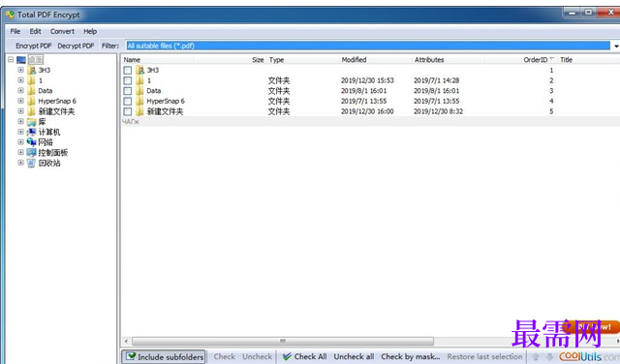The image size is (620, 364).
Task: Expand the 3H3 tree node
Action: pyautogui.click(x=21, y=70)
